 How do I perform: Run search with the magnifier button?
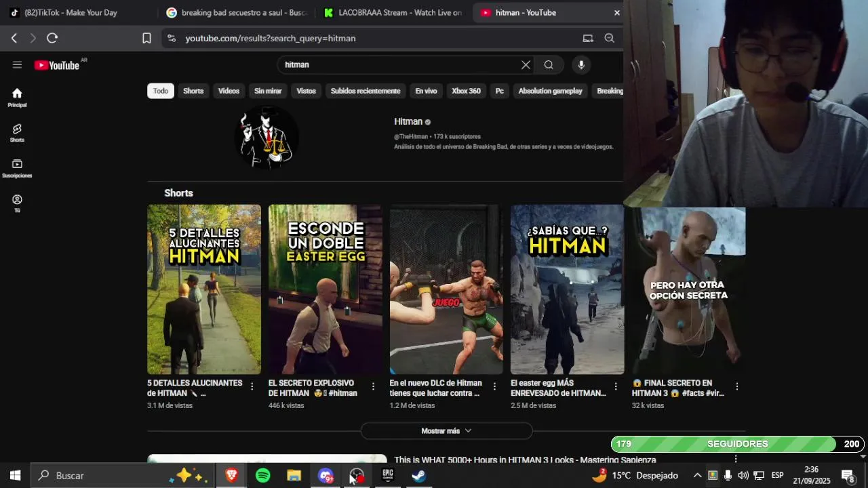click(549, 65)
